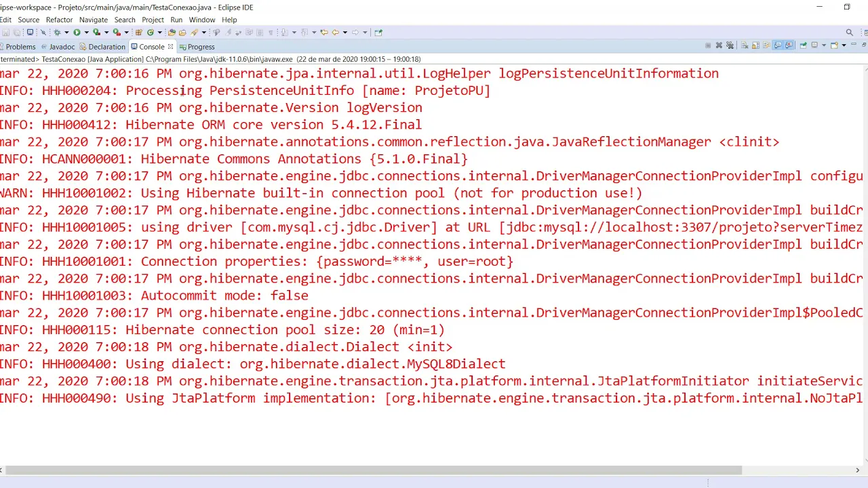
Task: Remove launch with the single gray X
Action: 719,45
